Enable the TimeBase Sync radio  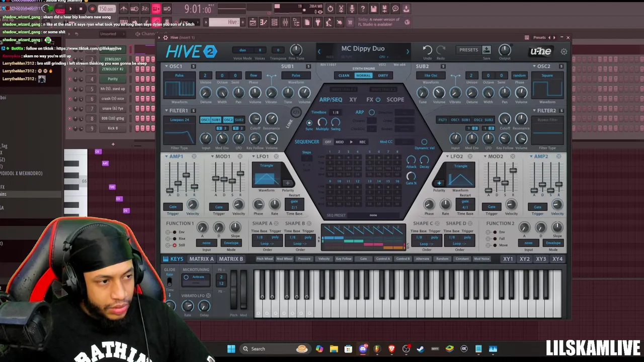[309, 122]
